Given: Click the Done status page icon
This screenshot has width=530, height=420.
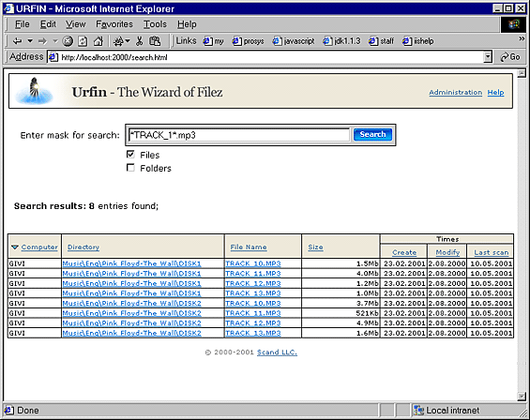Looking at the screenshot, I should [x=9, y=411].
